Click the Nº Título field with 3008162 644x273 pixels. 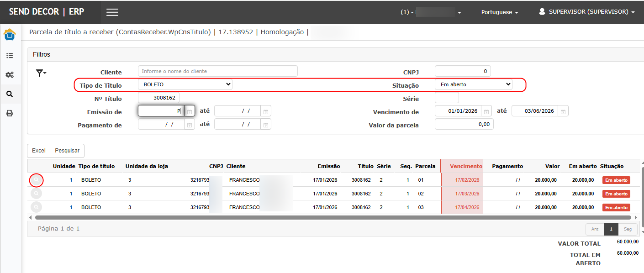[x=158, y=98]
